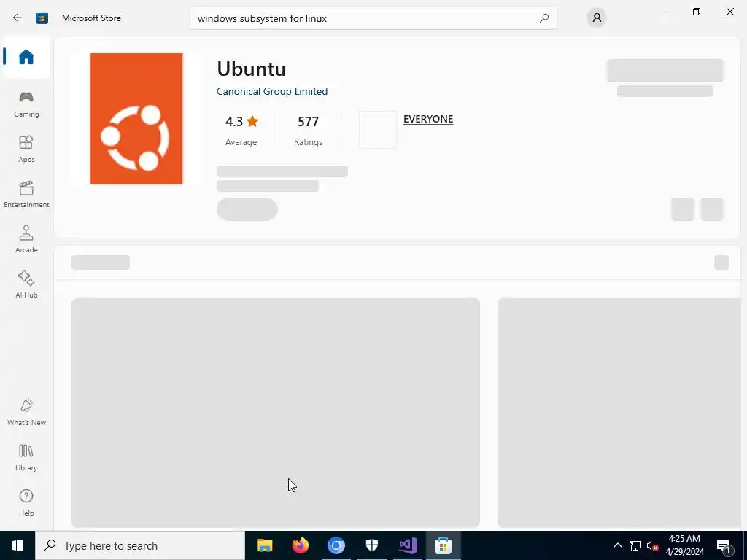Open Windows Security shield on taskbar
Image resolution: width=747 pixels, height=560 pixels.
[371, 545]
